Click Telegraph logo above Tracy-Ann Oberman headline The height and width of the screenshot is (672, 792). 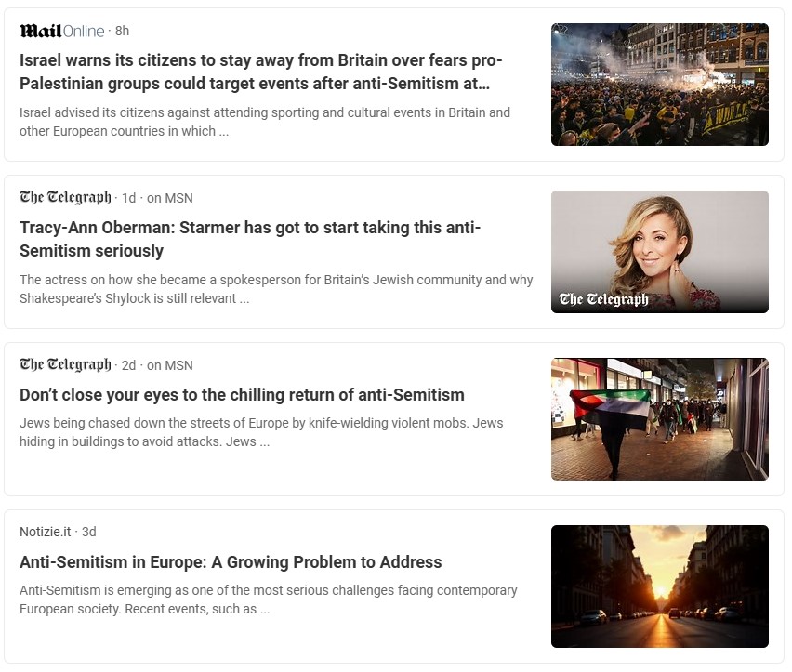click(x=65, y=198)
